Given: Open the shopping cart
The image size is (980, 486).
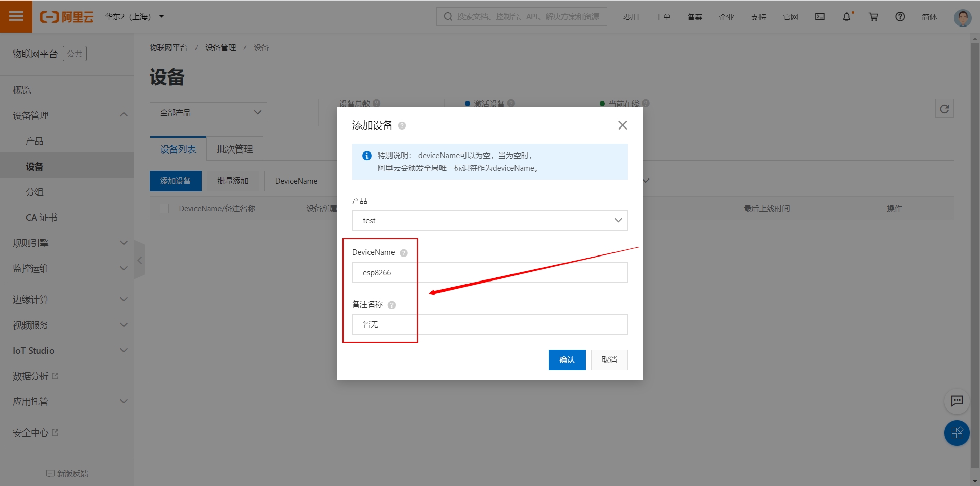Looking at the screenshot, I should pos(873,17).
